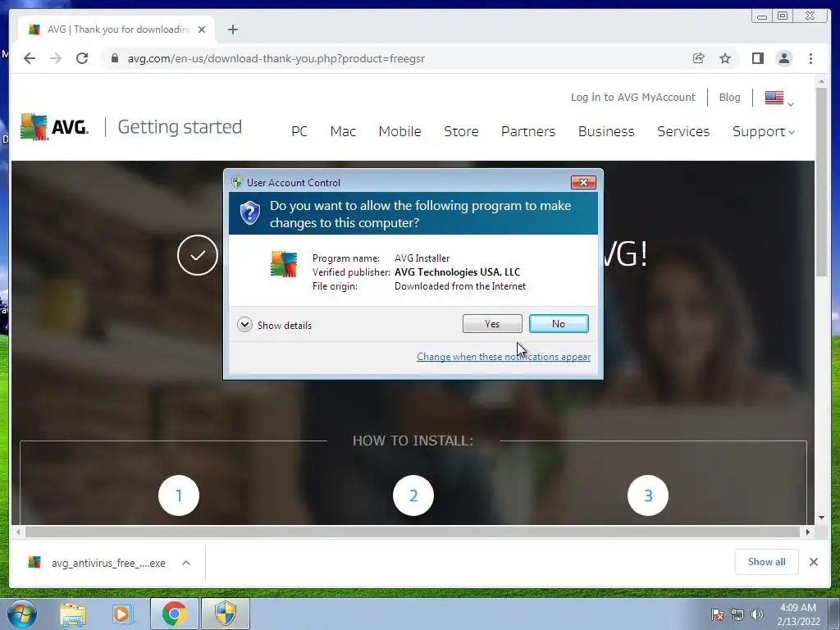Open the Mobile menu item
840x630 pixels.
399,131
